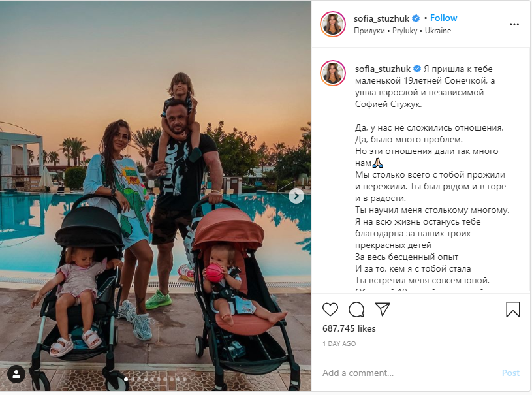The height and width of the screenshot is (395, 532).
Task: Like the post with the heart icon
Action: [330, 309]
